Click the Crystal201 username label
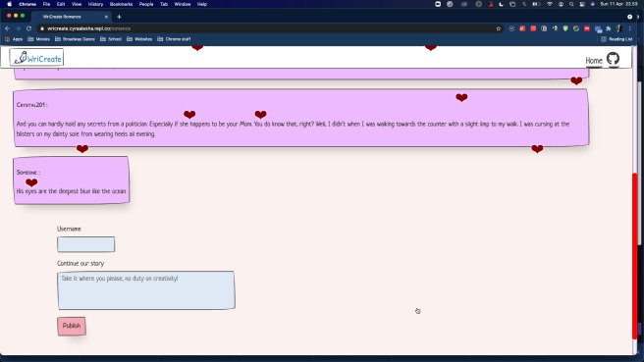The width and height of the screenshot is (644, 362). 31,105
